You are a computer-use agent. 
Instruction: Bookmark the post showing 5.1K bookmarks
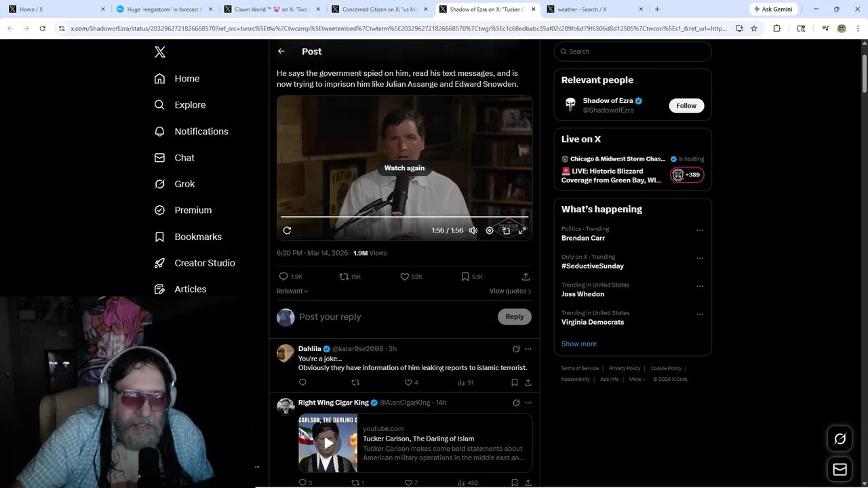(x=472, y=277)
